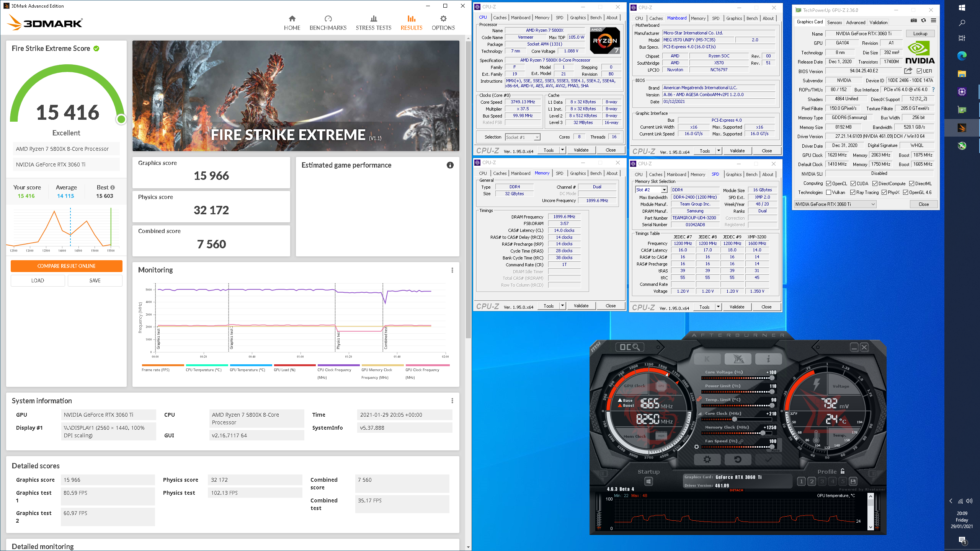
Task: Toggle the CUDA checkbox in GPU-Z
Action: click(853, 184)
